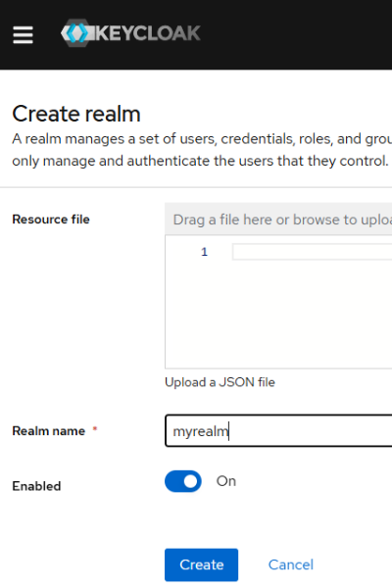The height and width of the screenshot is (588, 392).
Task: Click the Enabled field label
Action: (37, 486)
